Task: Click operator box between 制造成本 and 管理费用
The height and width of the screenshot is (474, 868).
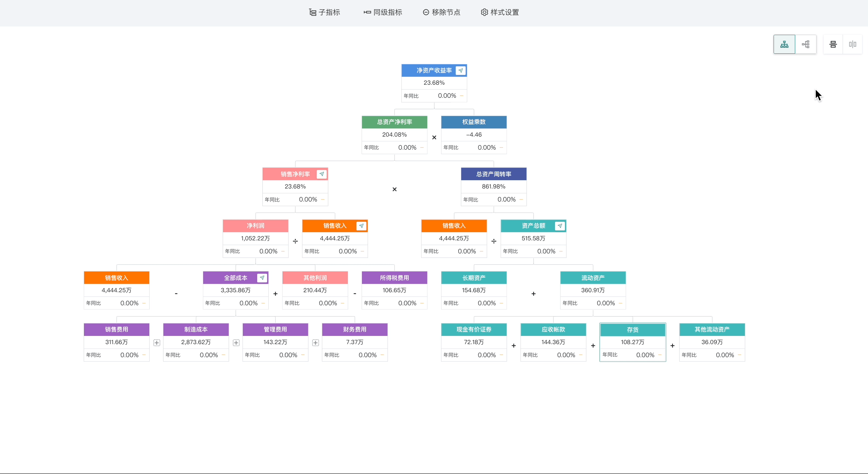Action: point(236,343)
